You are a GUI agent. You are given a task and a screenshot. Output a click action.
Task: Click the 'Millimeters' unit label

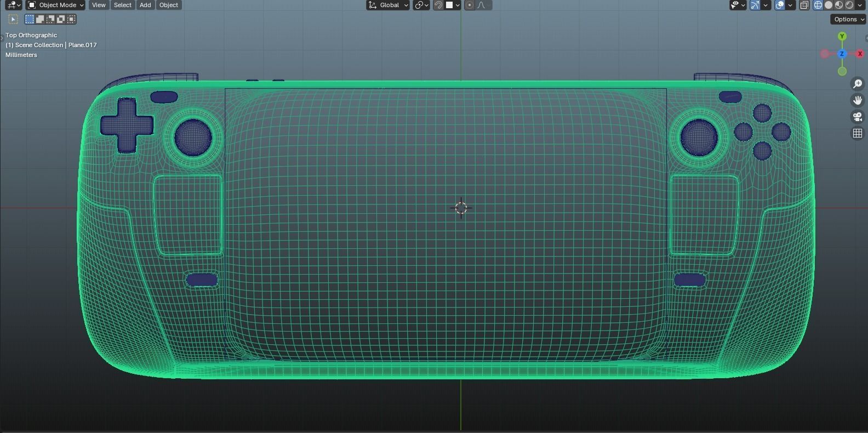(x=21, y=55)
